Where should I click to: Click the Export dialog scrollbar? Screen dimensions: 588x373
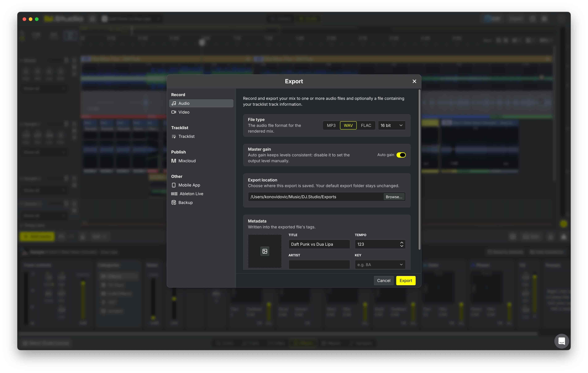[x=420, y=170]
